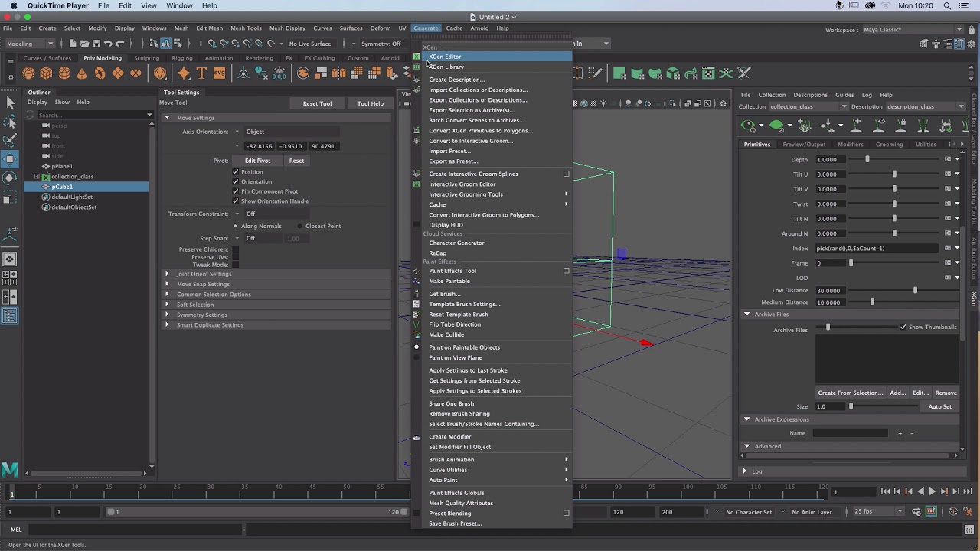Create a polygon cone from the shelf
The width and height of the screenshot is (980, 551).
[82, 73]
